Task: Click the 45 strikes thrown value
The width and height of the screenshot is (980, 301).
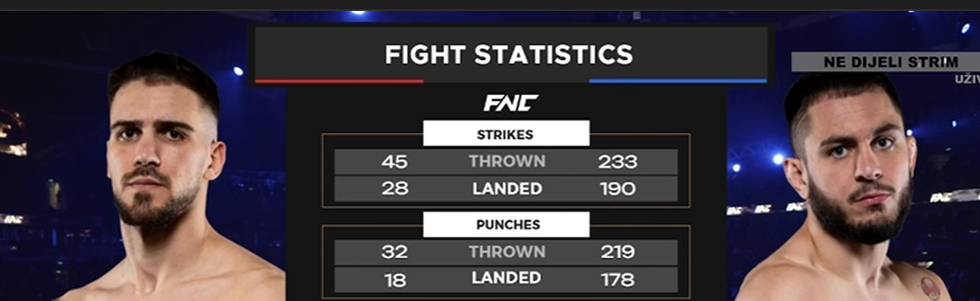Action: pos(394,161)
